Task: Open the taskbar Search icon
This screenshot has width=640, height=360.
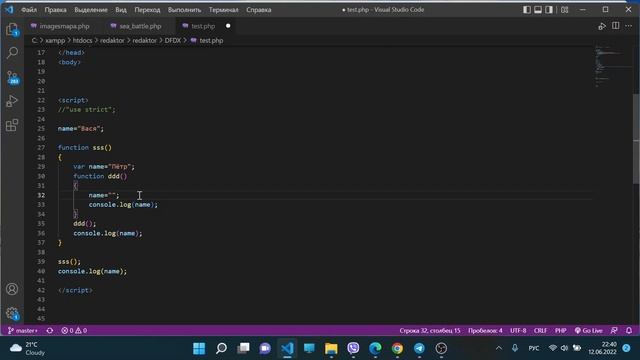Action: coord(221,348)
